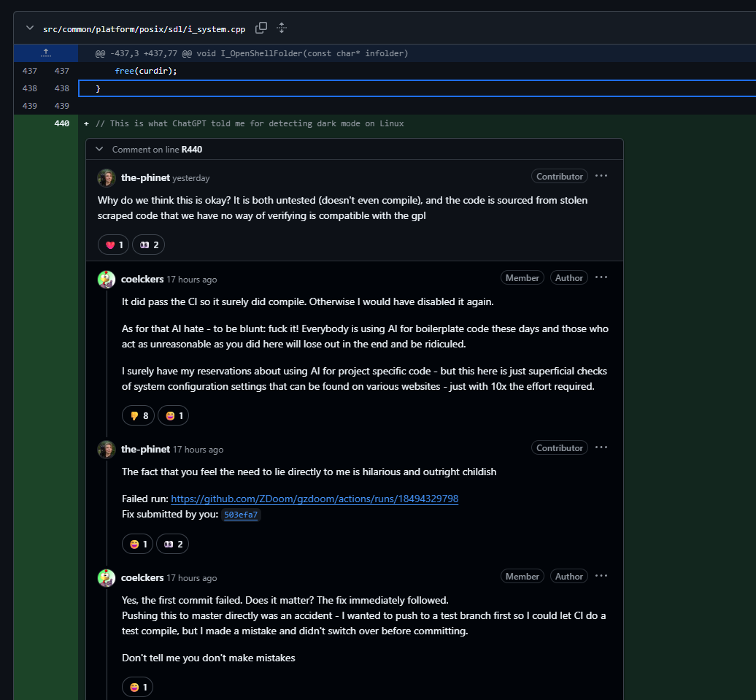Image resolution: width=756 pixels, height=700 pixels.
Task: Expand all lines of i_system.cpp diff
Action: pyautogui.click(x=282, y=28)
